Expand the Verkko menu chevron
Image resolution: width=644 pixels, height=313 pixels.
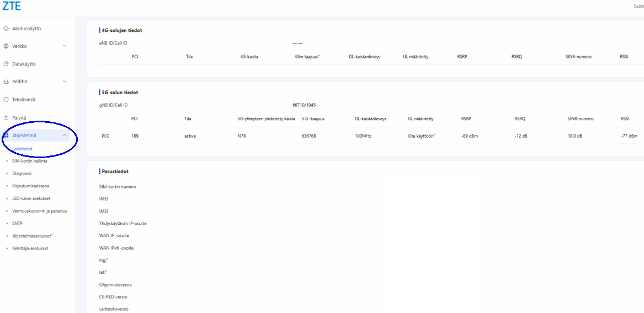click(65, 46)
